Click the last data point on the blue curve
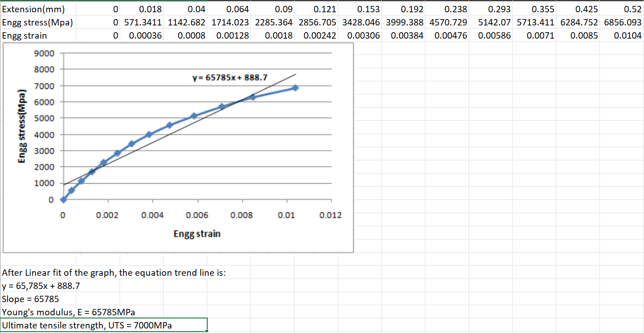This screenshot has width=644, height=333. click(x=295, y=88)
